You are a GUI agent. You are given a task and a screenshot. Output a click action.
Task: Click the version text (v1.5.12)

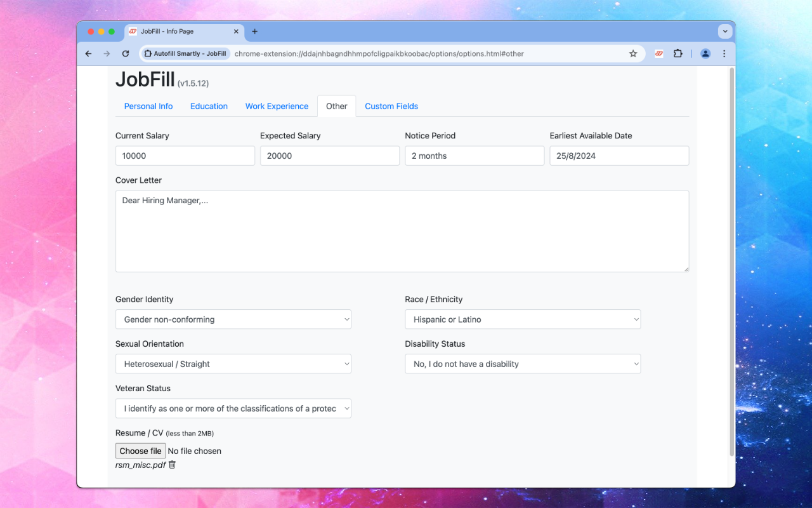(x=193, y=84)
